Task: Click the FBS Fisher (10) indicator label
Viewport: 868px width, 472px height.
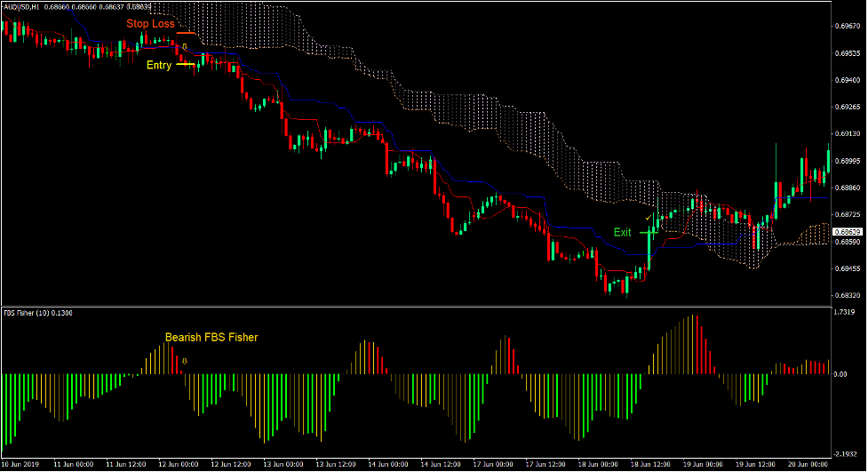Action: coord(36,313)
